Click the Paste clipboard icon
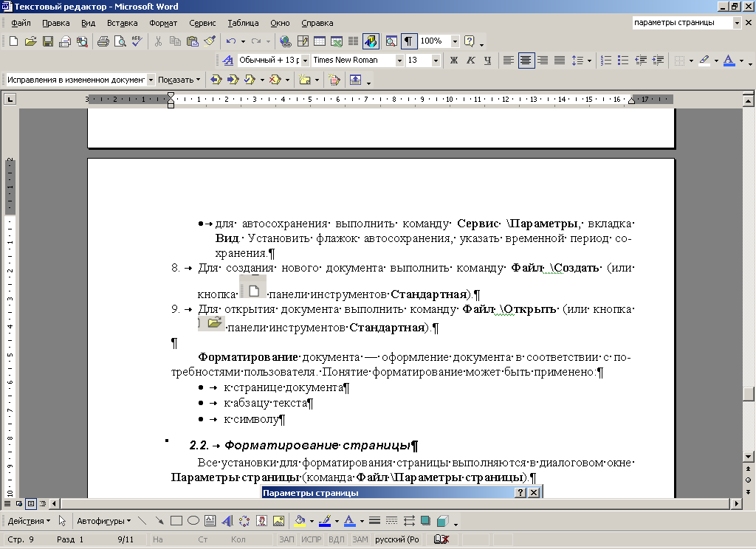The height and width of the screenshot is (549, 756). coord(193,41)
